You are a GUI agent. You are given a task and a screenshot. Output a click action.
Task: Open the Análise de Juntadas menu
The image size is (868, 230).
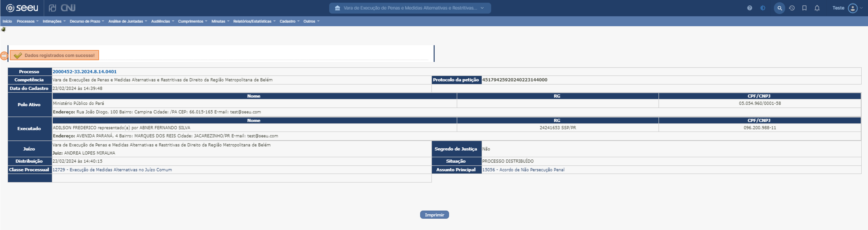[128, 21]
